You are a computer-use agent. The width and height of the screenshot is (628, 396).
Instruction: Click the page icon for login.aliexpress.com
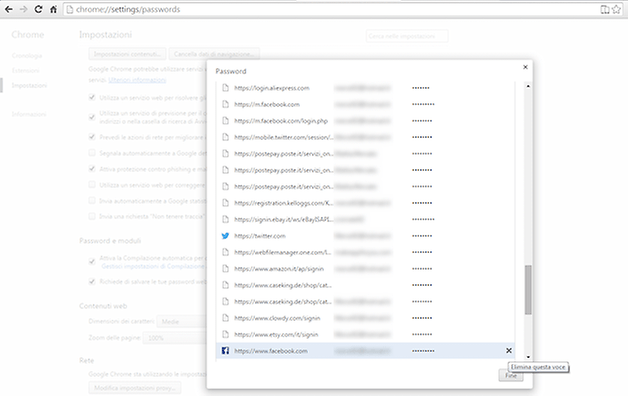click(x=225, y=88)
